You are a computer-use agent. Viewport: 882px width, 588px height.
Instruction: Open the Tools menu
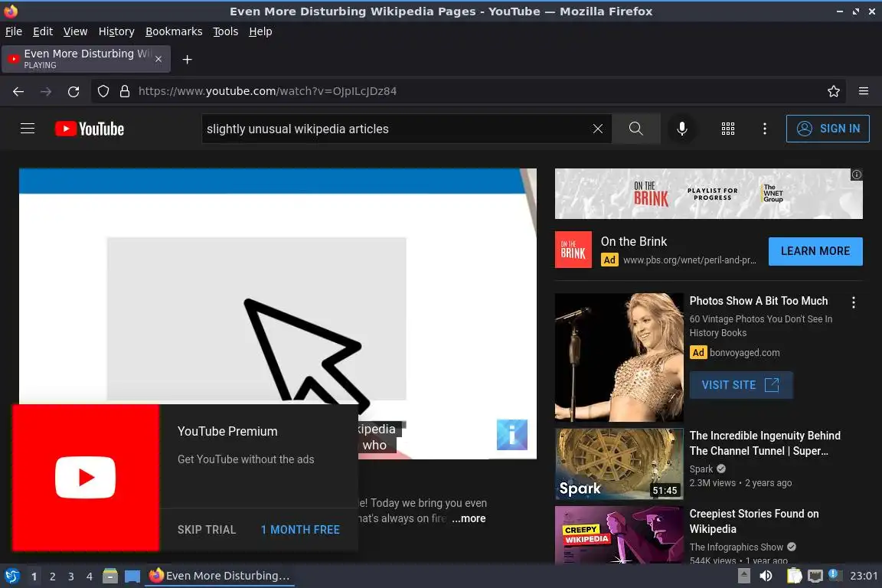226,31
